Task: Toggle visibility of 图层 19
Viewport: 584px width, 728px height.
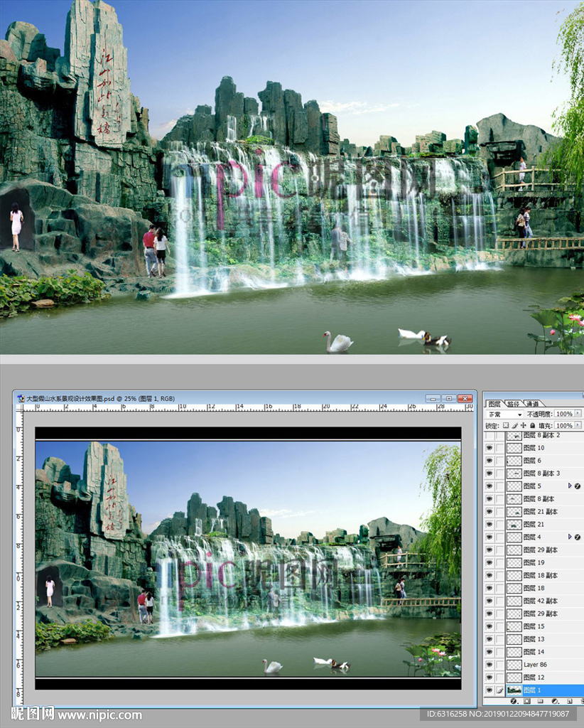Action: (x=489, y=563)
